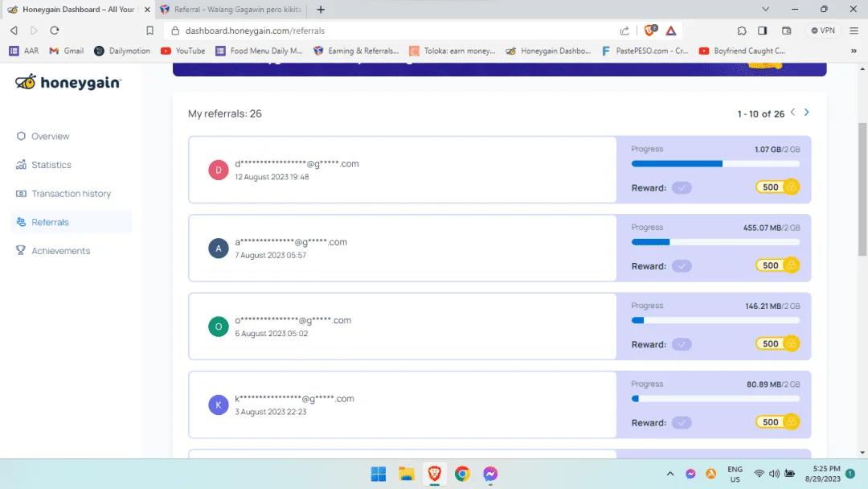Click 500 credits badge for 3 August referral

pos(778,422)
